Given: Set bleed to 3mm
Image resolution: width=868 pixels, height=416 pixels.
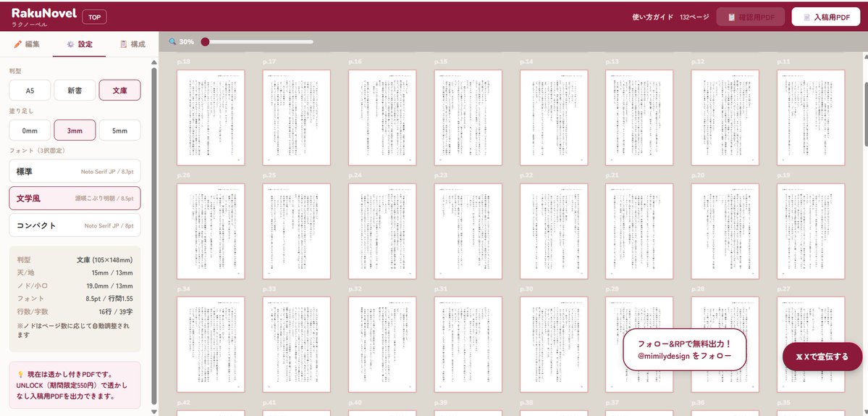Looking at the screenshot, I should [75, 130].
